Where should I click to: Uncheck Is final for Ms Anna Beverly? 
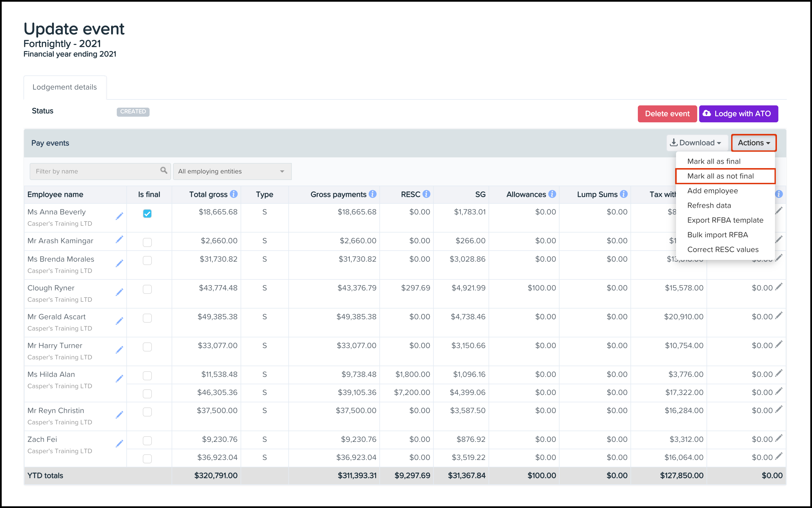tap(147, 214)
